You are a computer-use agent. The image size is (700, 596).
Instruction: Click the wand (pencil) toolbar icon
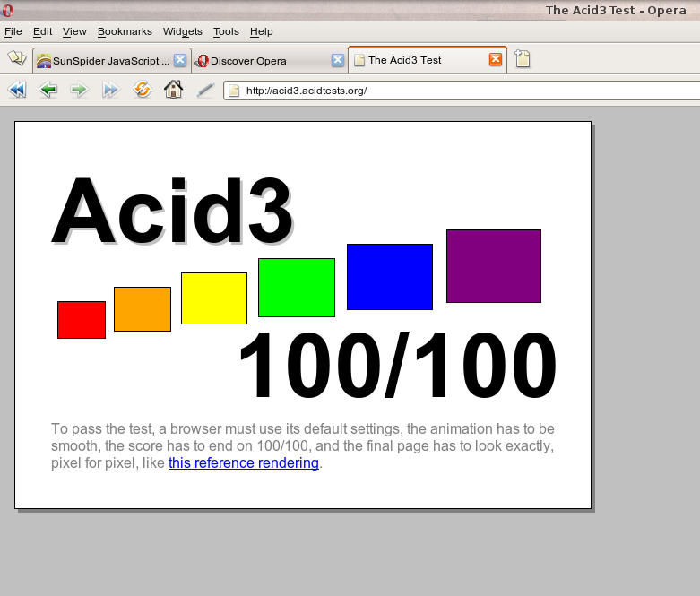point(205,90)
